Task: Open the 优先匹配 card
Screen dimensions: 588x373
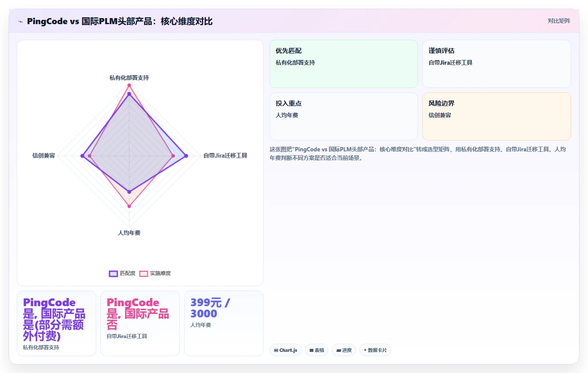Action: click(344, 64)
